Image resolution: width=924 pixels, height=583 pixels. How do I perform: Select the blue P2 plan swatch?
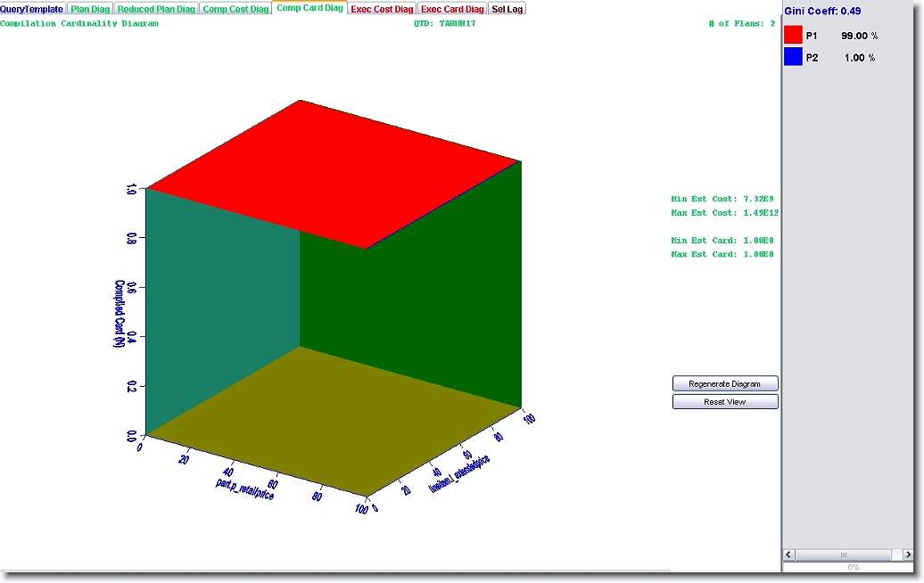pos(793,57)
